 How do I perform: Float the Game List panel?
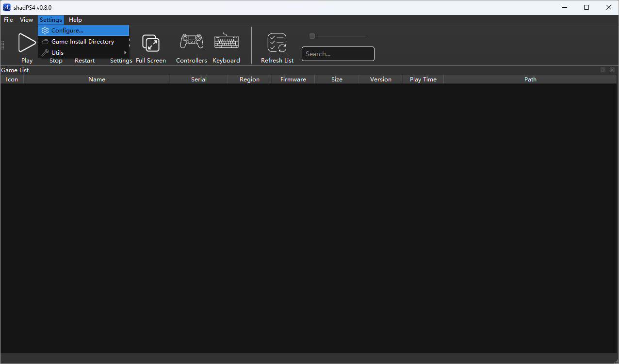click(603, 70)
